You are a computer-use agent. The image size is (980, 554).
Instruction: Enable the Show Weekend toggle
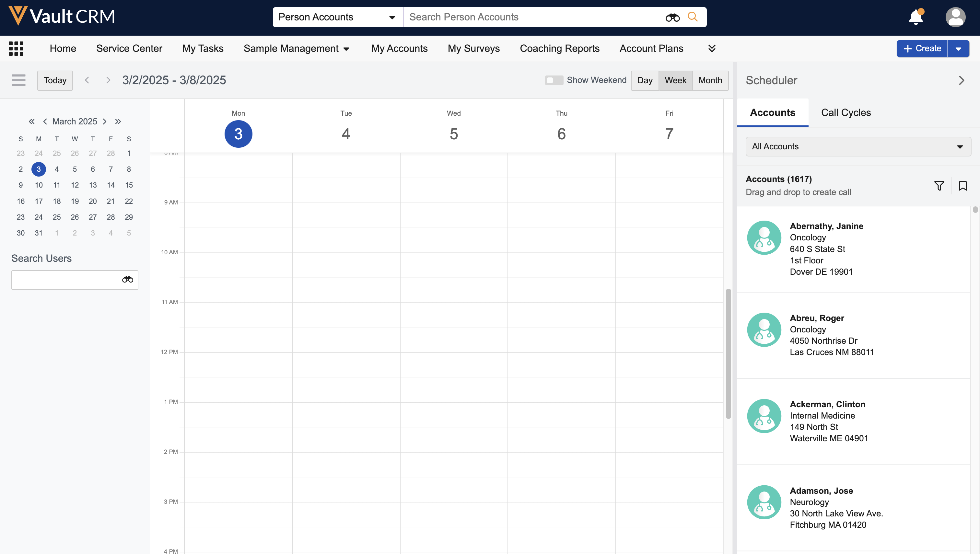554,80
